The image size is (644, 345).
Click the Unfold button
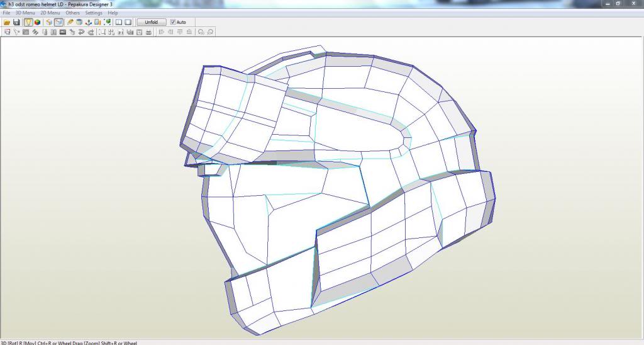pos(152,22)
